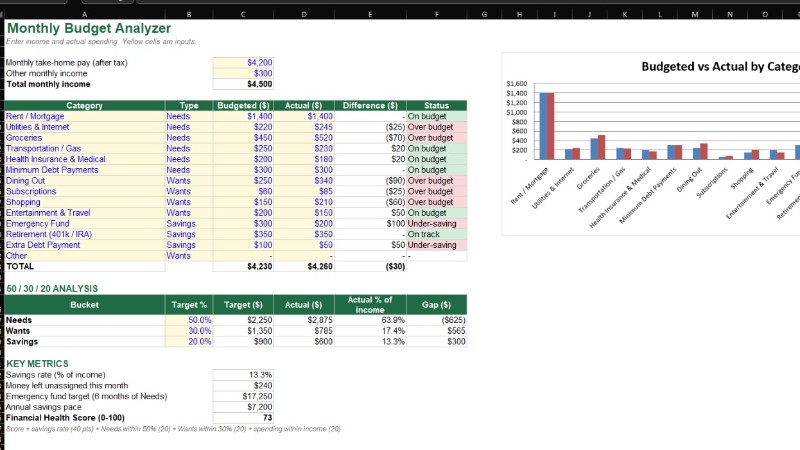Select the Extra Debt Payment cell
800x450 pixels.
pyautogui.click(x=85, y=245)
